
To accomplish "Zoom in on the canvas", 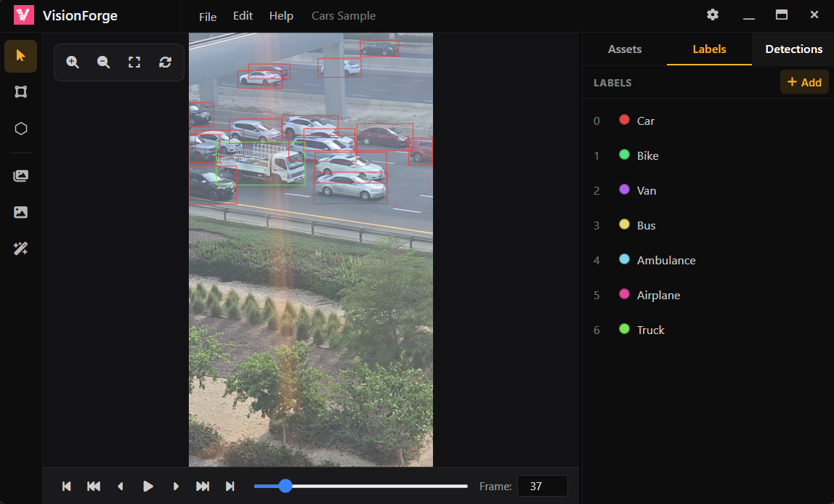I will click(x=73, y=62).
